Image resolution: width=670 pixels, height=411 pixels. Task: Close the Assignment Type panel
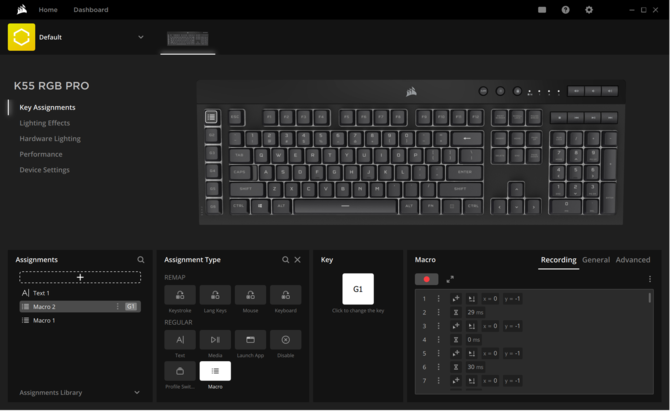[297, 260]
